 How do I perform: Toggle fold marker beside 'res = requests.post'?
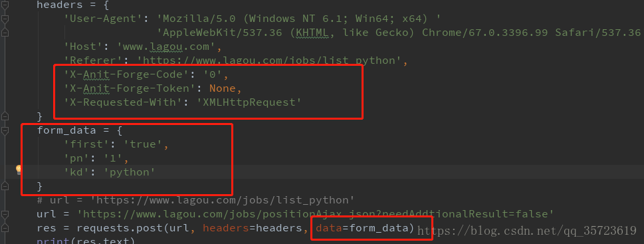coord(5,228)
